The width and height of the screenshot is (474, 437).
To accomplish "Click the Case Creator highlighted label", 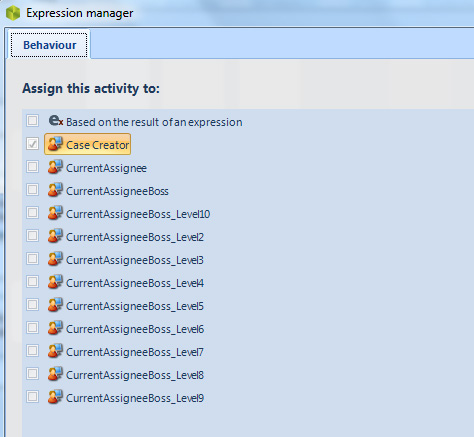I will (97, 145).
